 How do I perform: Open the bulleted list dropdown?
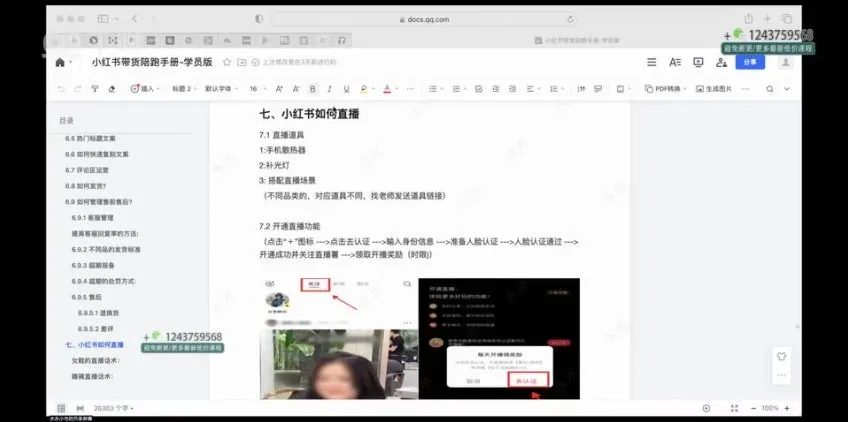pyautogui.click(x=435, y=89)
